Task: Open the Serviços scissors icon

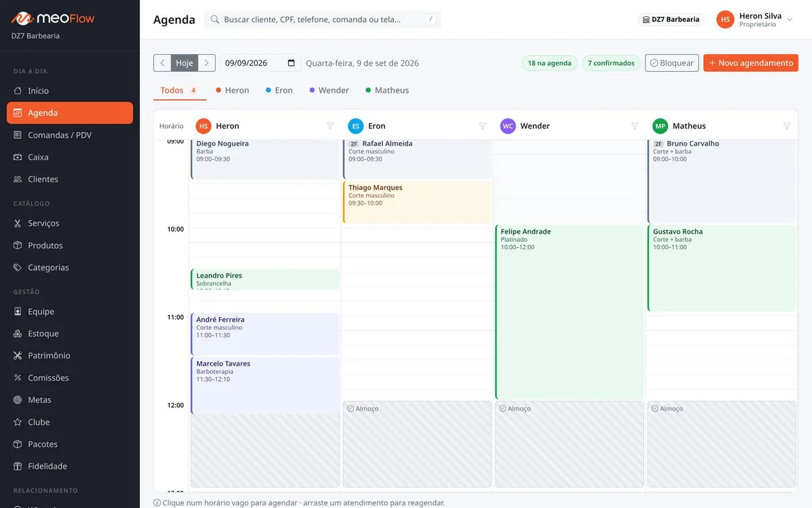Action: [18, 224]
